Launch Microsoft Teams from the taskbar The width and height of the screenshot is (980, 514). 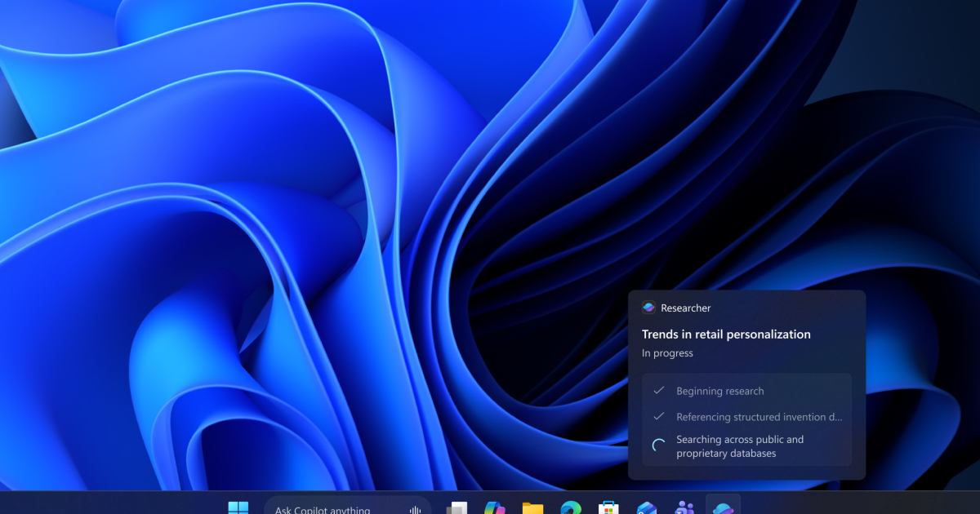pyautogui.click(x=684, y=508)
